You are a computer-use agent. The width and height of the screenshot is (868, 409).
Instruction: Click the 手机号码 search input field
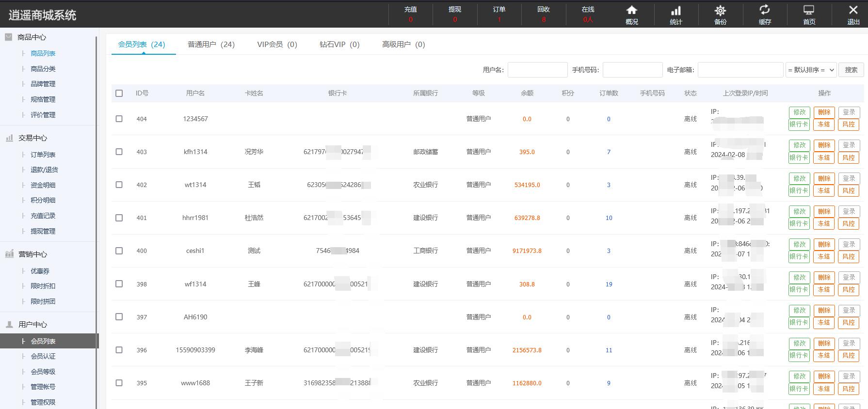[632, 70]
